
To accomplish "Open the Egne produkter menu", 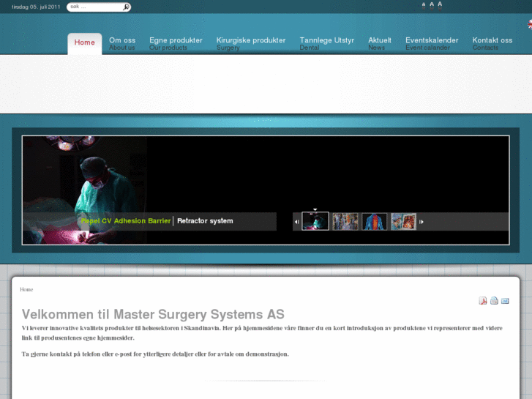I will [176, 43].
